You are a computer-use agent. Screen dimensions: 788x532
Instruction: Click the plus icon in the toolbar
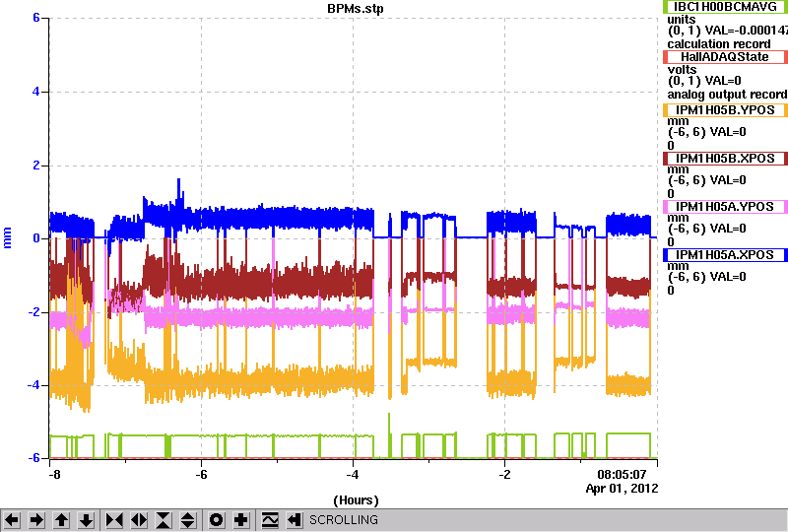[x=241, y=520]
